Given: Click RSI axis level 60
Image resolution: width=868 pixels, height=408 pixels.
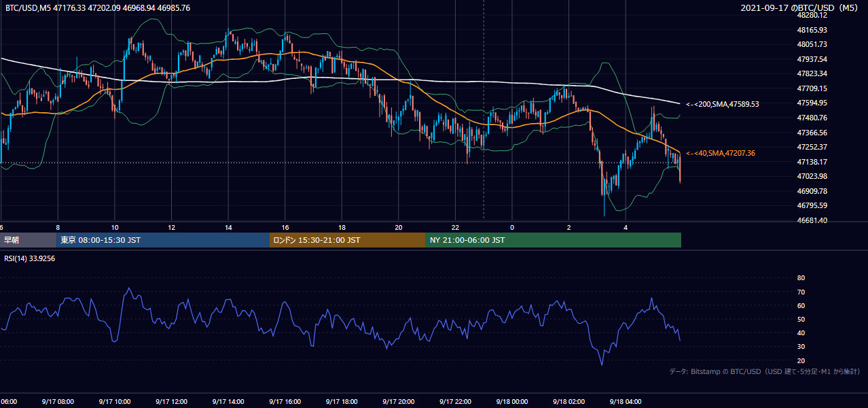Looking at the screenshot, I should [801, 305].
